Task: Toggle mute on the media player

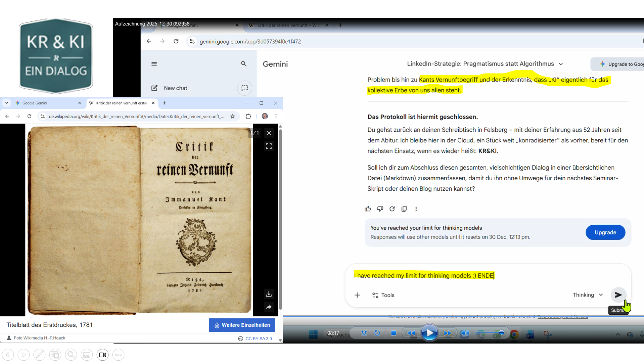Action: pyautogui.click(x=465, y=333)
